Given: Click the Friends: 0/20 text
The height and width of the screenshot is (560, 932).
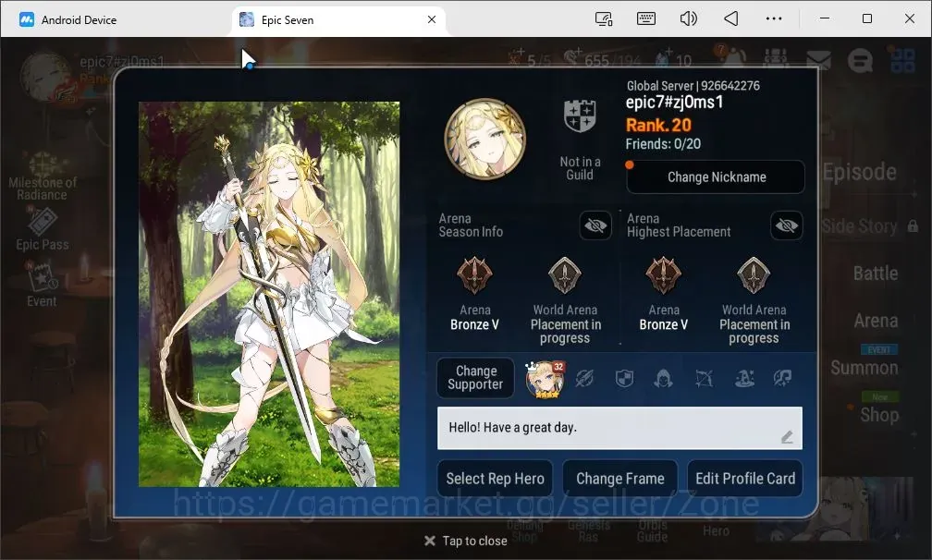Looking at the screenshot, I should pos(663,144).
